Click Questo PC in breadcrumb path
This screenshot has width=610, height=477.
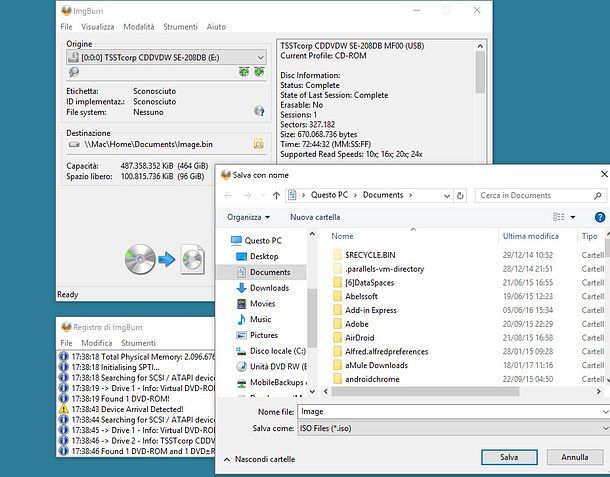coord(329,195)
